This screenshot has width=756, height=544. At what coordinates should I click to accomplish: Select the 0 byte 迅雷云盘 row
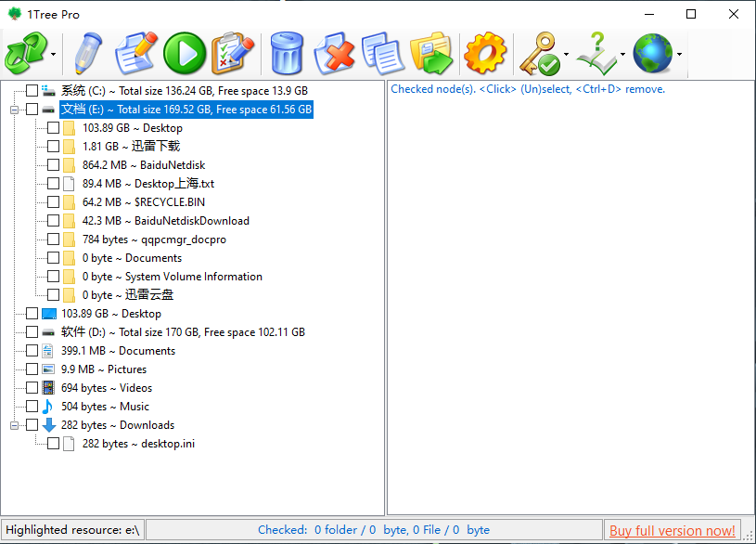click(128, 295)
